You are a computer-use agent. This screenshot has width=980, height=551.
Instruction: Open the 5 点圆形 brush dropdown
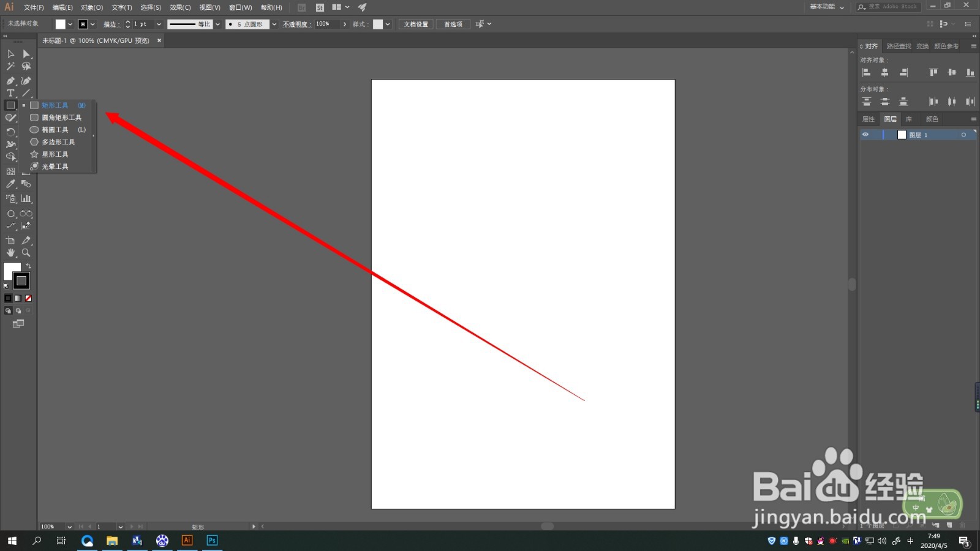coord(274,24)
